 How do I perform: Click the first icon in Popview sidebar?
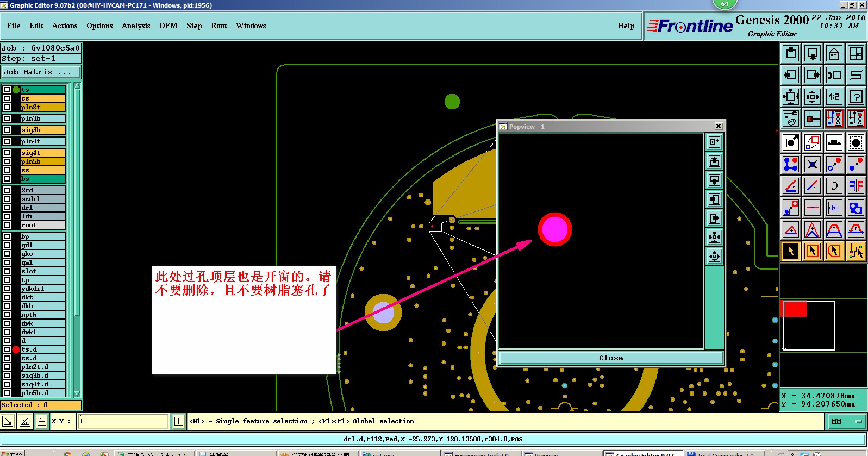point(714,142)
